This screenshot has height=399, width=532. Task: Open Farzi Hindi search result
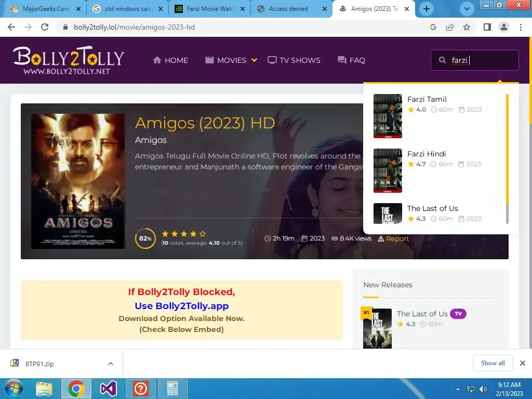pyautogui.click(x=427, y=154)
